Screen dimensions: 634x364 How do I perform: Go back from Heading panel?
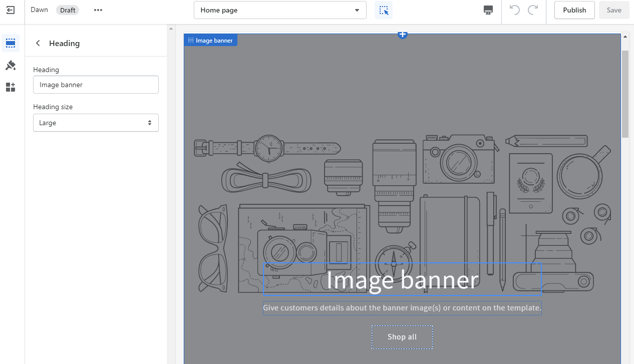click(x=38, y=44)
